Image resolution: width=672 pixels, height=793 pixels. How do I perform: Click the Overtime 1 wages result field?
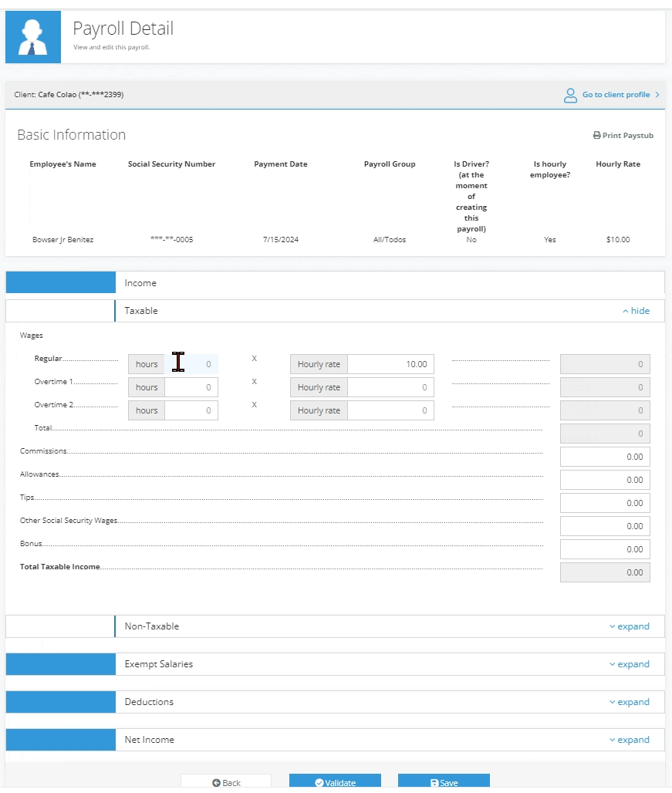coord(605,387)
